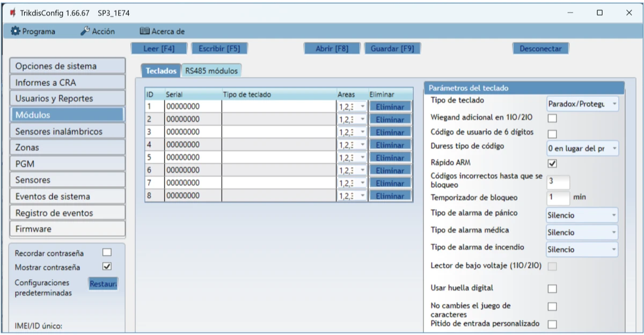
Task: Expand Duress tipo de código dropdown
Action: [x=582, y=148]
